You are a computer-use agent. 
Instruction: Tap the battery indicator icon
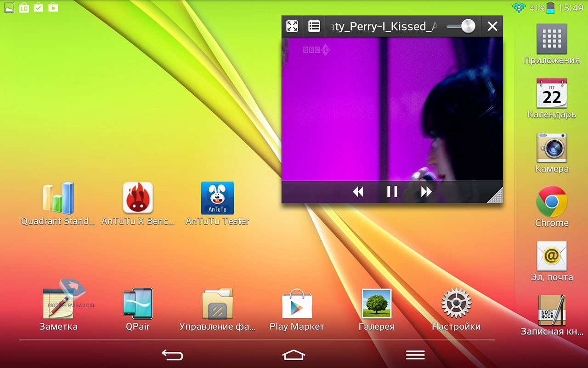[x=550, y=8]
